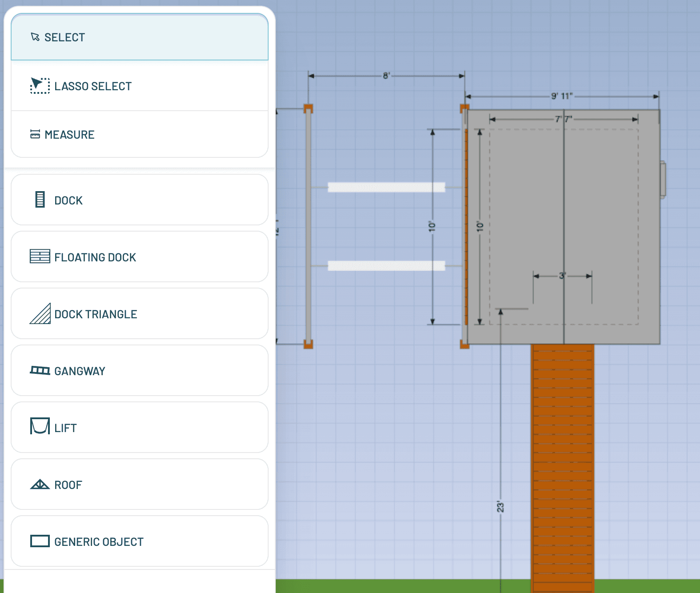This screenshot has height=593, width=700.
Task: Select the top-left orange lift post
Action: tap(308, 108)
